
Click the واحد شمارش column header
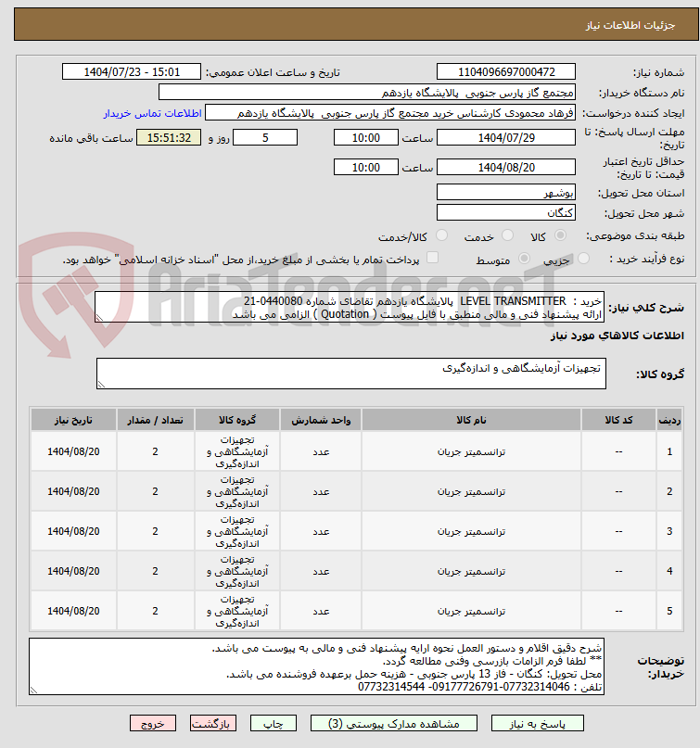pyautogui.click(x=321, y=420)
